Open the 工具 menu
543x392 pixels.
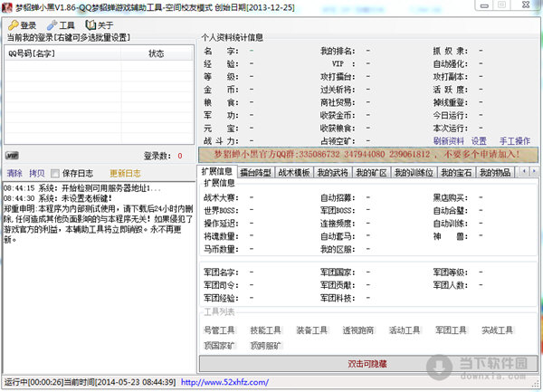coord(61,25)
